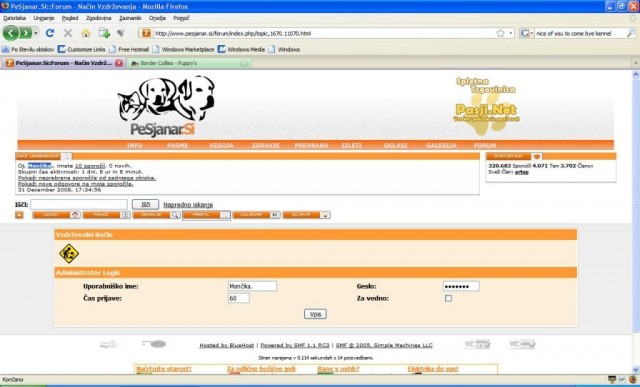Click the magnifier icon in the search box
The height and width of the screenshot is (387, 640).
pyautogui.click(x=631, y=33)
